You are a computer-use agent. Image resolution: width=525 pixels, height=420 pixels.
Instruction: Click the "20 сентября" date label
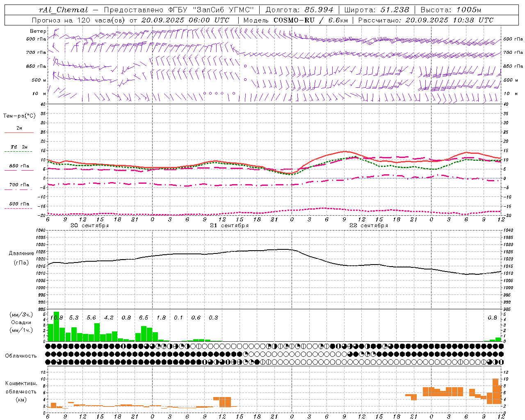90,226
